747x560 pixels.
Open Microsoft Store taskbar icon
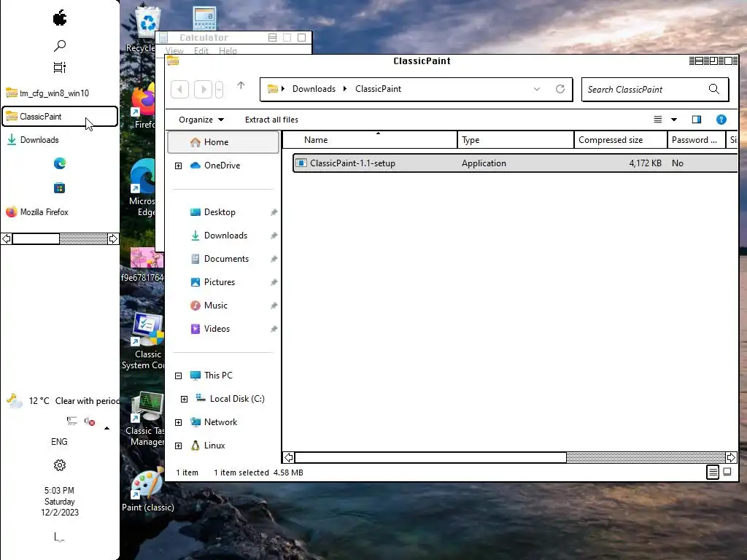coord(60,188)
